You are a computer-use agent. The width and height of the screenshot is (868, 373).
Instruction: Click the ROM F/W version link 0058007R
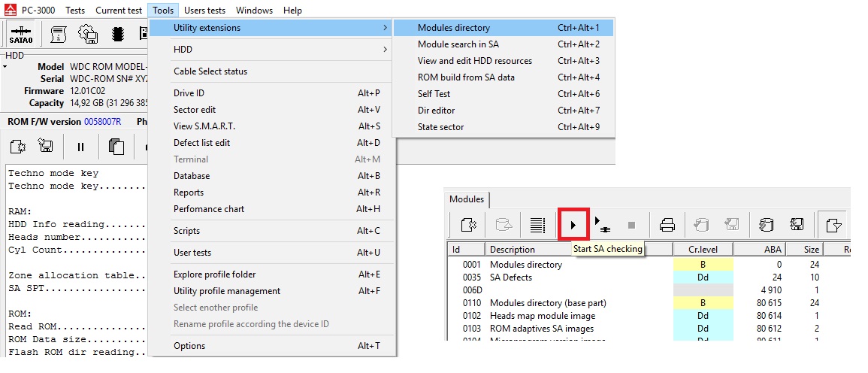[x=102, y=121]
